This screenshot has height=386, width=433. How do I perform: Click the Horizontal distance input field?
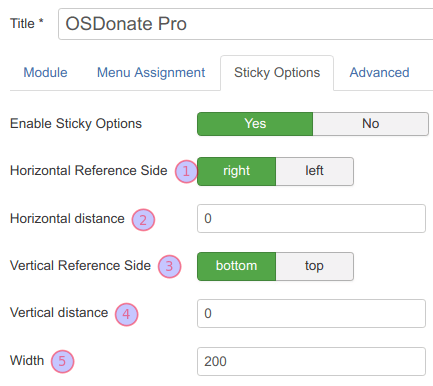coord(311,219)
